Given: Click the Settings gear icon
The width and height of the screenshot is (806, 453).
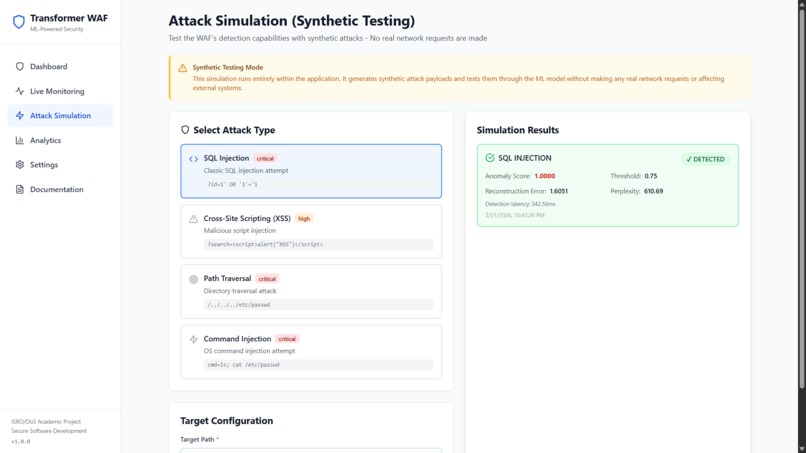Looking at the screenshot, I should [20, 165].
